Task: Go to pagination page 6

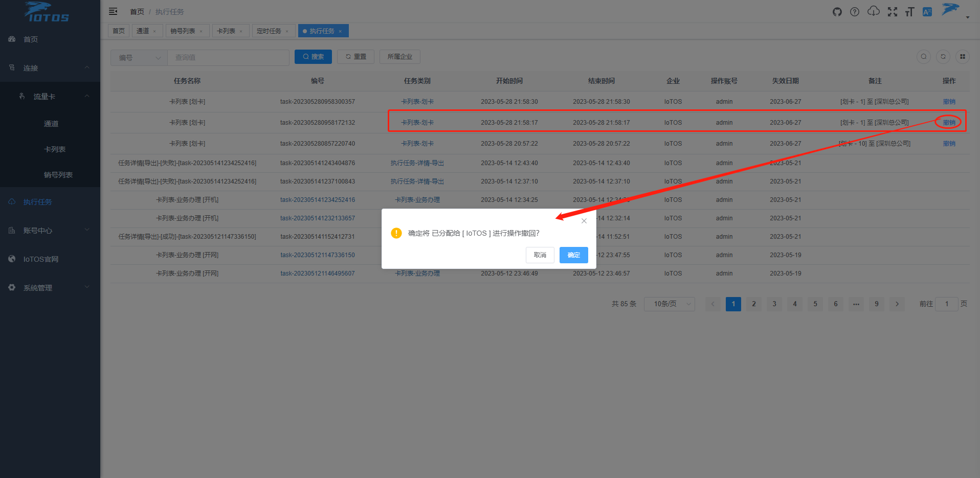Action: pos(836,304)
